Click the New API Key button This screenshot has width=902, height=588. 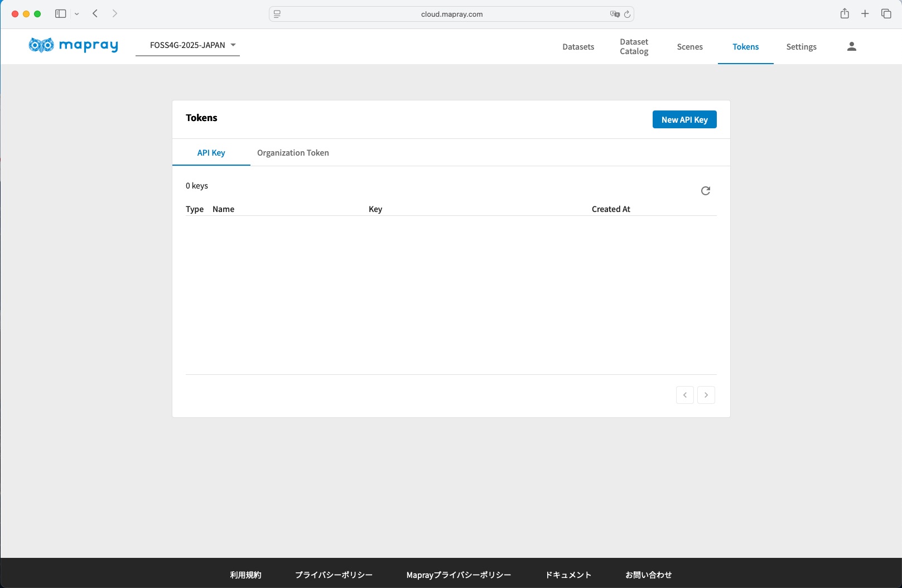[684, 120]
